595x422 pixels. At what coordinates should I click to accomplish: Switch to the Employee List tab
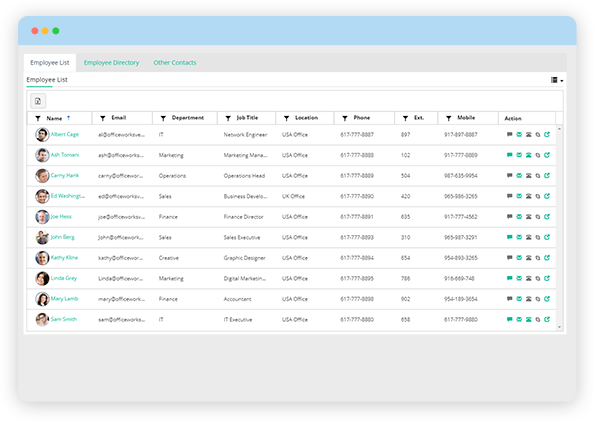pyautogui.click(x=50, y=63)
